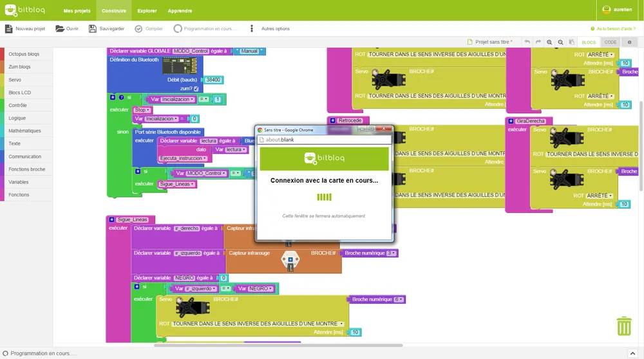Switch to the CODE view tab
The width and height of the screenshot is (644, 359).
(611, 42)
